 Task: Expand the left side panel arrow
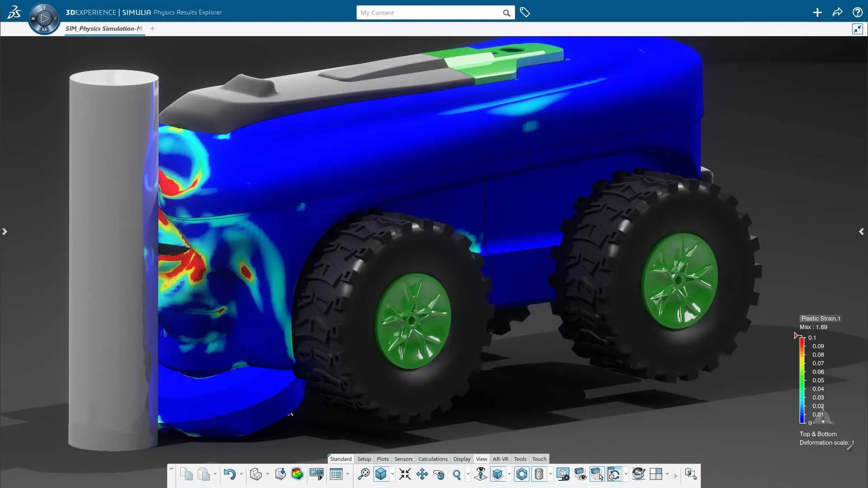5,231
